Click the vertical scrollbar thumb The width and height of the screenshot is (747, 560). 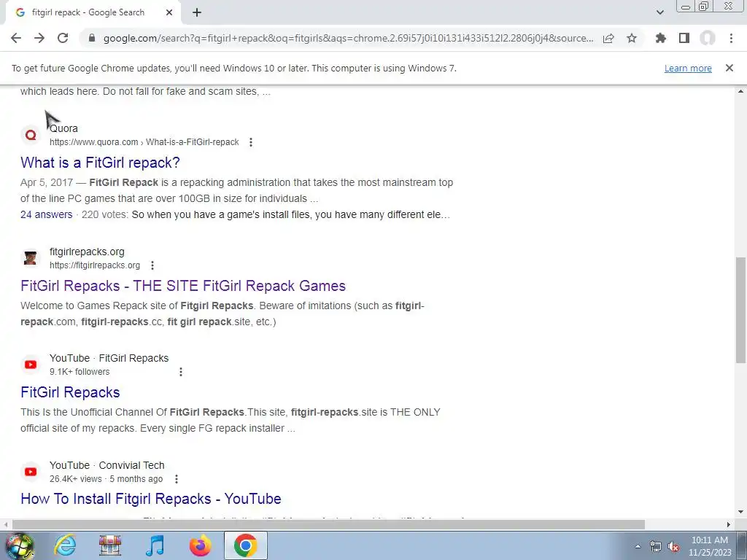click(x=740, y=310)
